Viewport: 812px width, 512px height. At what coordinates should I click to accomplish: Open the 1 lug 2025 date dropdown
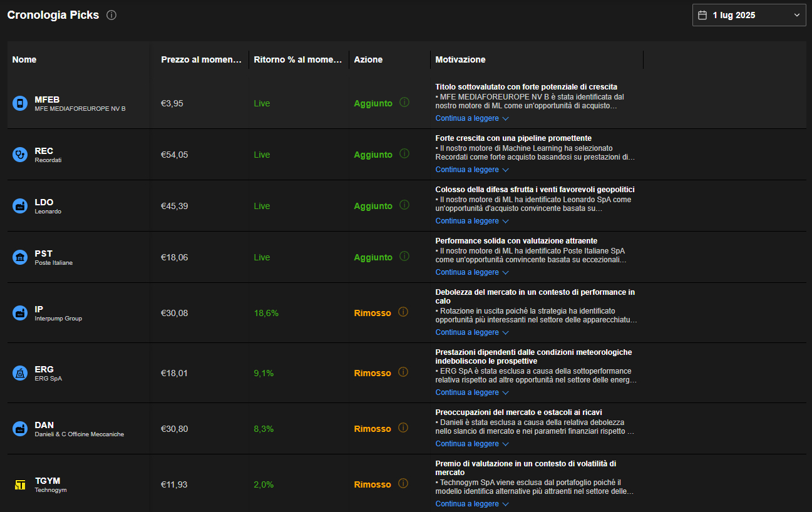(x=749, y=15)
